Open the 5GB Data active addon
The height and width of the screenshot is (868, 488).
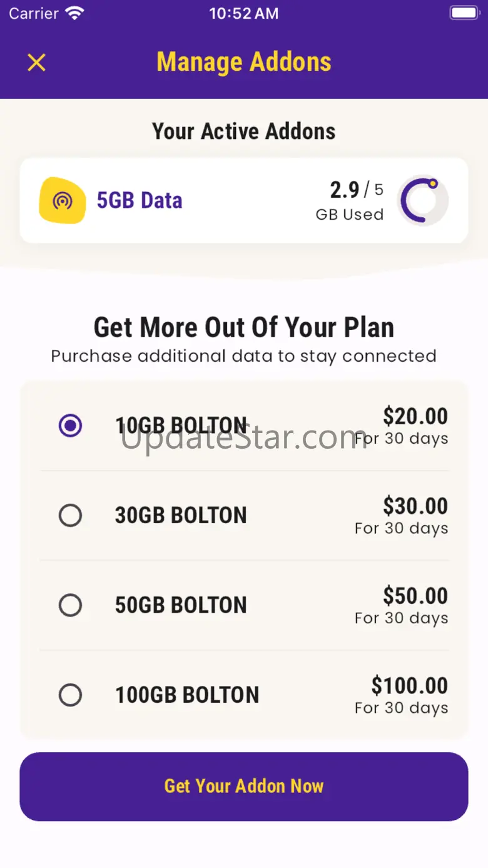[x=140, y=201]
